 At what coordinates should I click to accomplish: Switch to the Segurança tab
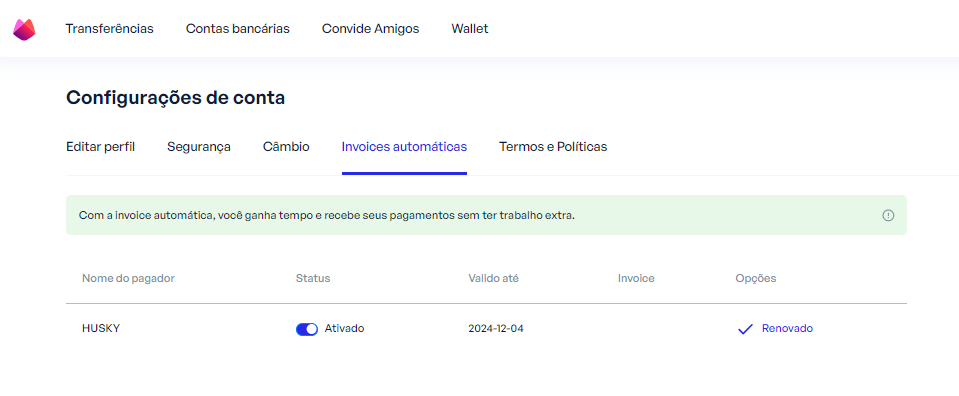click(x=199, y=147)
